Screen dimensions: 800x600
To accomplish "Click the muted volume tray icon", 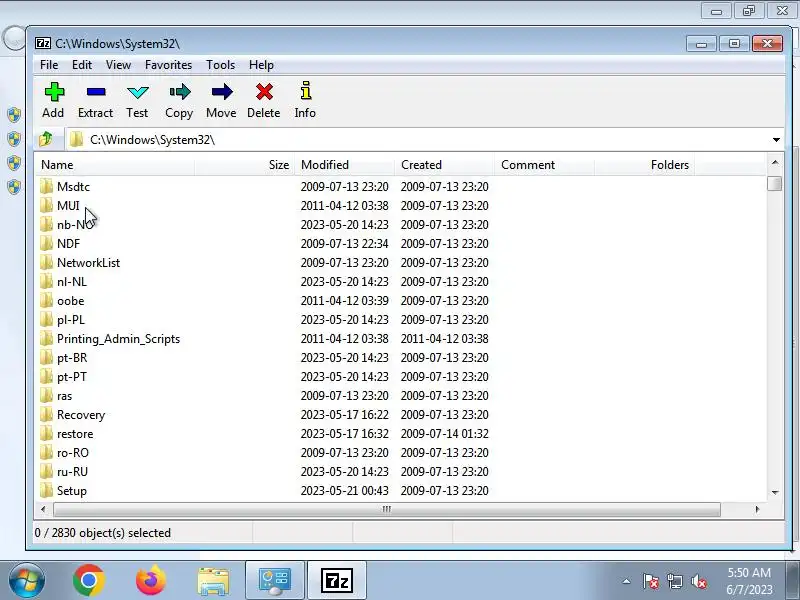I will 698,581.
